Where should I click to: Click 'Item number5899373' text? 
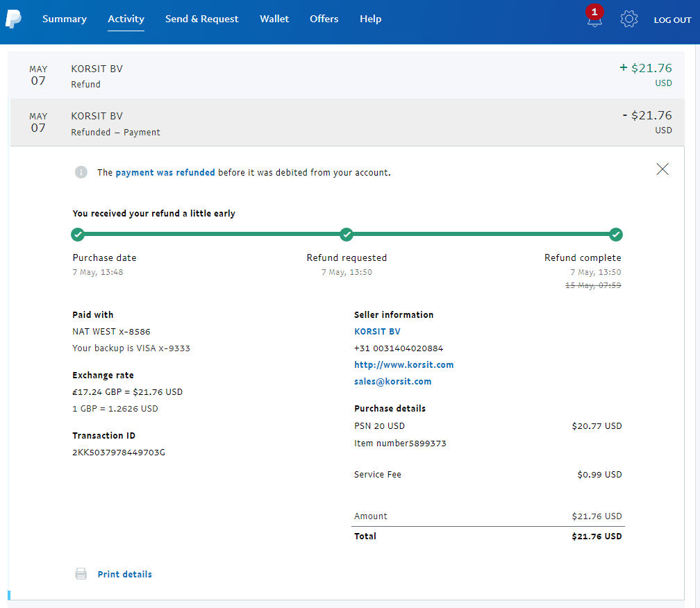(x=400, y=443)
